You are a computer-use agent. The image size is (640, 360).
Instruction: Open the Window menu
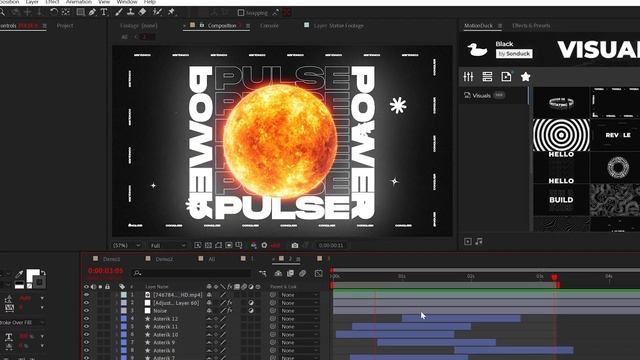pyautogui.click(x=127, y=2)
